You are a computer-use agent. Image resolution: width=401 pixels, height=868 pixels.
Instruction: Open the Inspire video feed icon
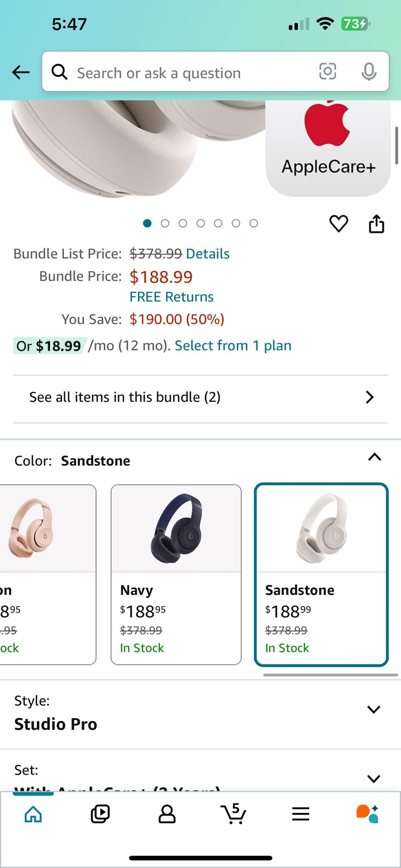100,814
